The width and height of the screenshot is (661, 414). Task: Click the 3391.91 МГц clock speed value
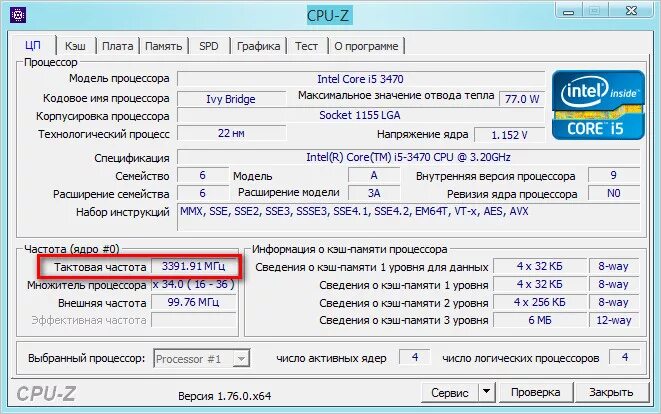pyautogui.click(x=193, y=266)
